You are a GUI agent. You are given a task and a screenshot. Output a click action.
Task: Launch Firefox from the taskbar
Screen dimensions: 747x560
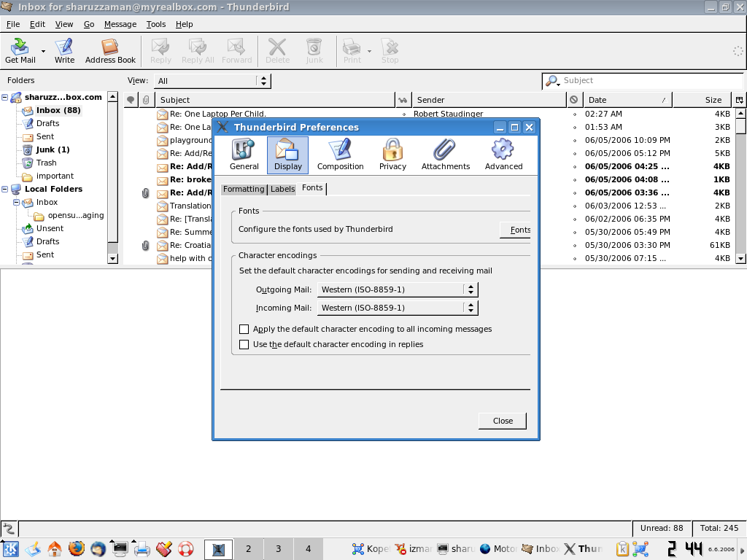(x=76, y=548)
